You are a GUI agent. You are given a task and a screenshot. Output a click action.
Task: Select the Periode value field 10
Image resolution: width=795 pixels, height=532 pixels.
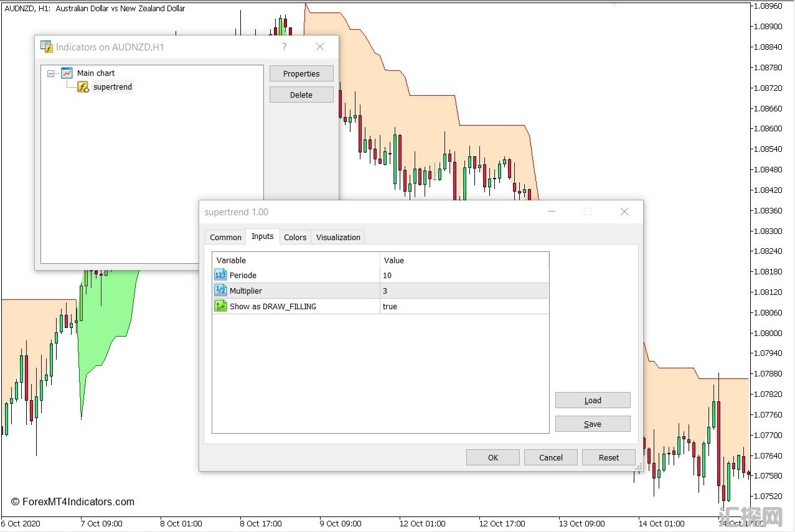[464, 275]
